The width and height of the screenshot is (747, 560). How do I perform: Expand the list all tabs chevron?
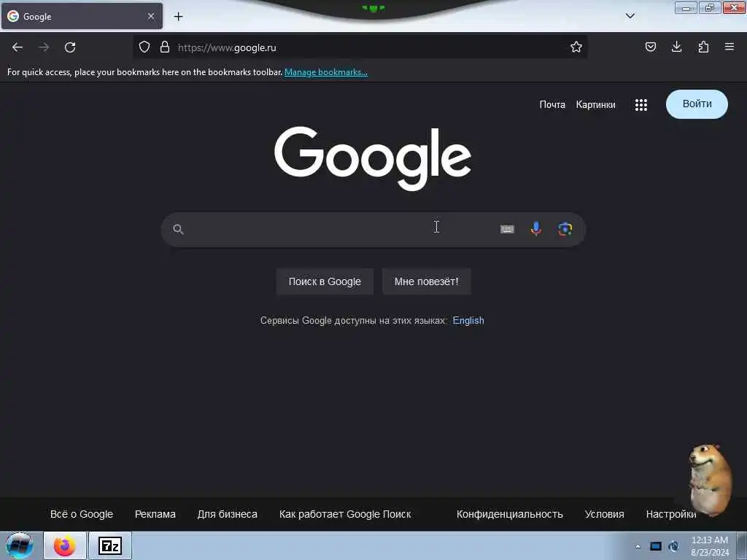click(x=630, y=16)
